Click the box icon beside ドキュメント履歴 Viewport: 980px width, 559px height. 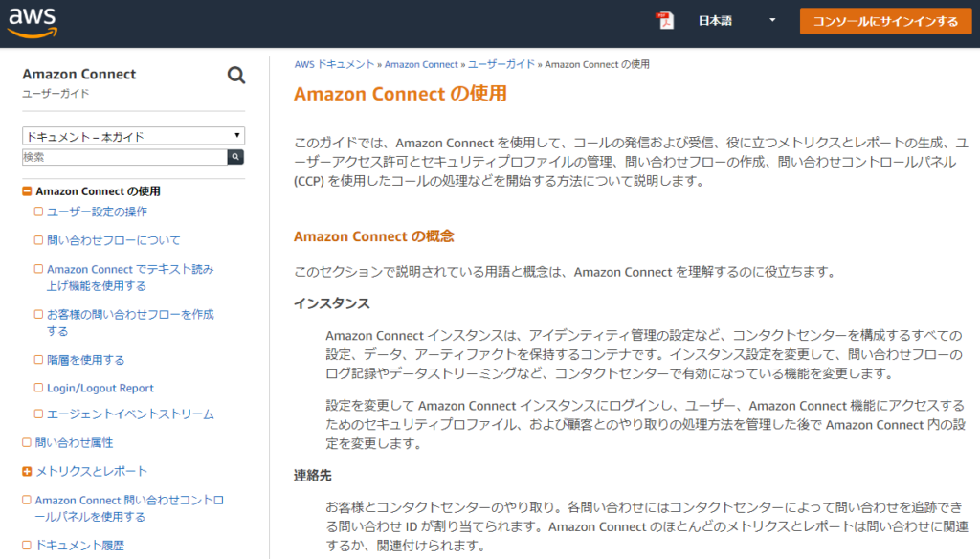(27, 546)
